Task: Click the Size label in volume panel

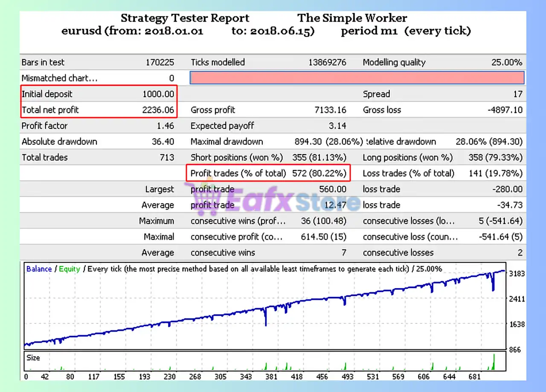Action: coord(33,357)
